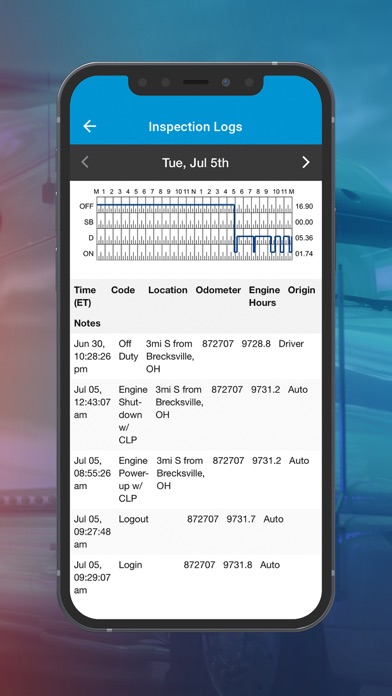Tap the Notes header

[87, 323]
